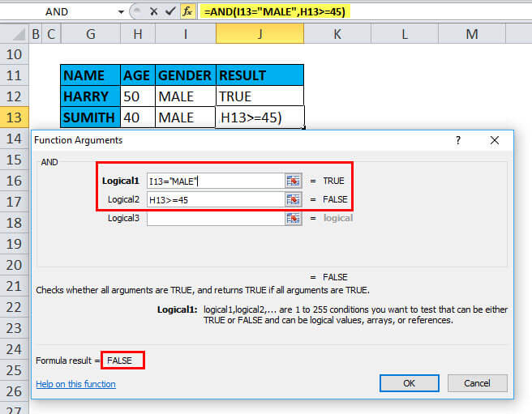This screenshot has height=414, width=532.
Task: Click the dialog help question mark
Action: tap(458, 140)
